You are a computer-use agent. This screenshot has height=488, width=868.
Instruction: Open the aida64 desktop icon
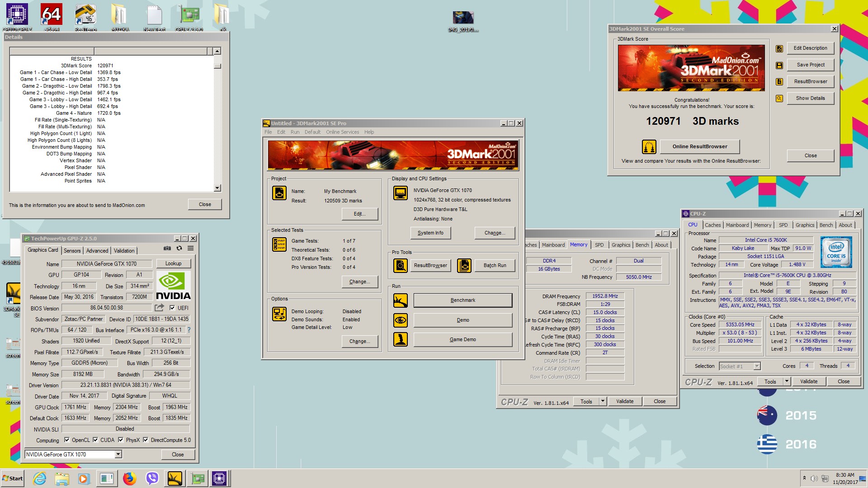coord(52,17)
